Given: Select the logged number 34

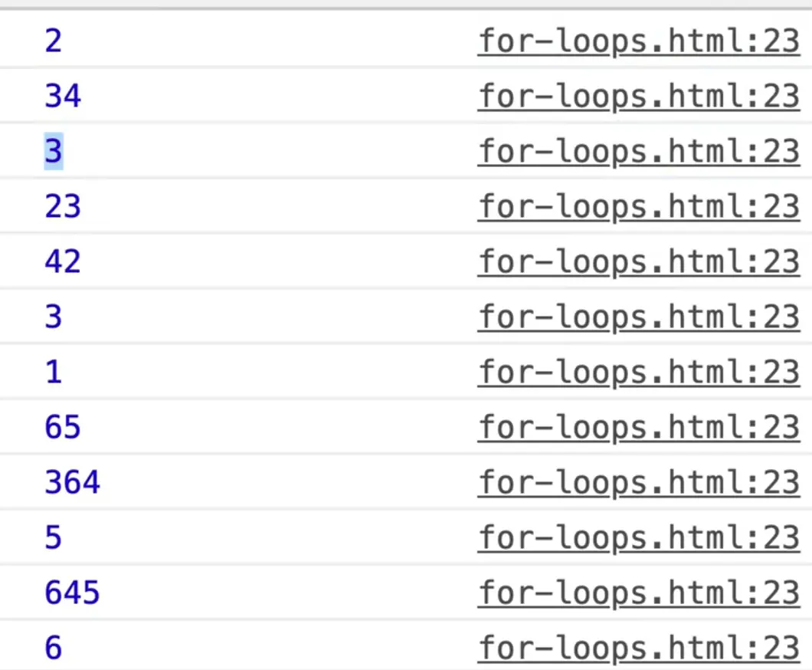Looking at the screenshot, I should click(x=63, y=97).
